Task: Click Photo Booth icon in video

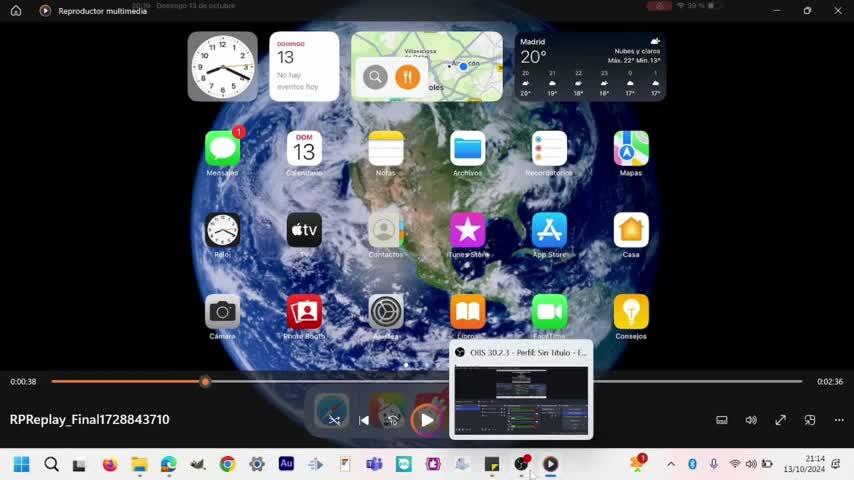Action: pyautogui.click(x=304, y=312)
